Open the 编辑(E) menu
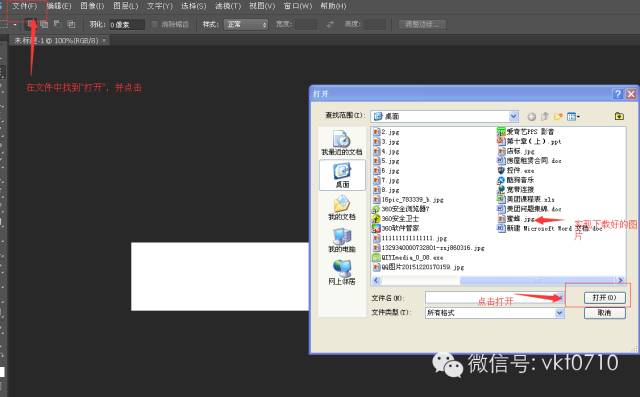Image resolution: width=640 pixels, height=397 pixels. (x=59, y=6)
